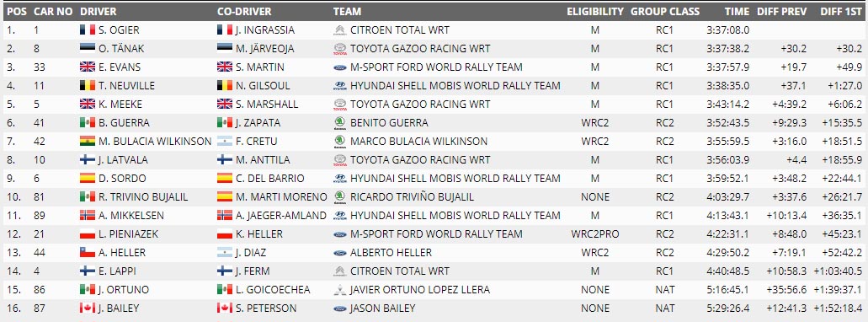This screenshot has height=322, width=868.
Task: Click the Estonian flag next to O. Tänak
Action: [x=88, y=49]
